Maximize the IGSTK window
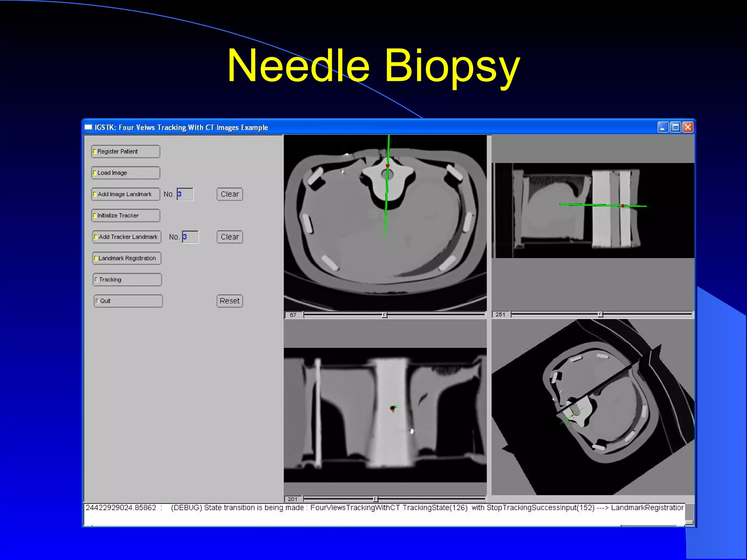Image resolution: width=747 pixels, height=560 pixels. [675, 127]
